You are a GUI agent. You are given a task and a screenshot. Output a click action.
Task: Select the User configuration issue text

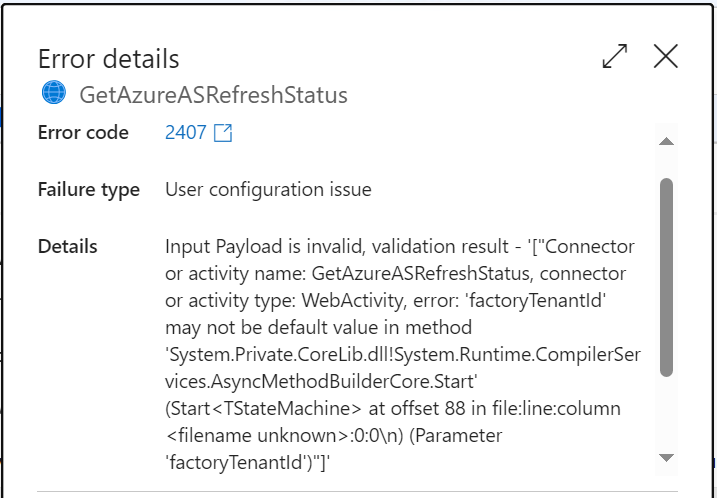tap(268, 189)
